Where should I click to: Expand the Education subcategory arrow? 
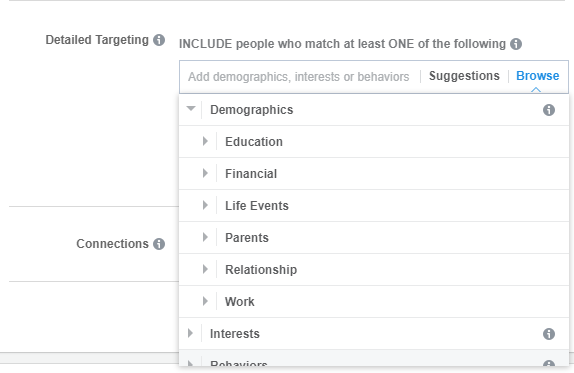pos(205,141)
